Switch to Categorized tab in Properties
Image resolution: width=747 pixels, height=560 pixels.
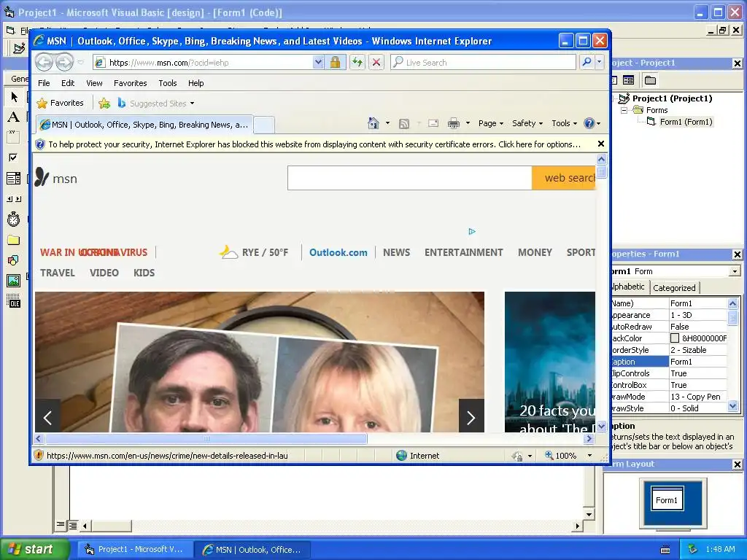point(674,287)
